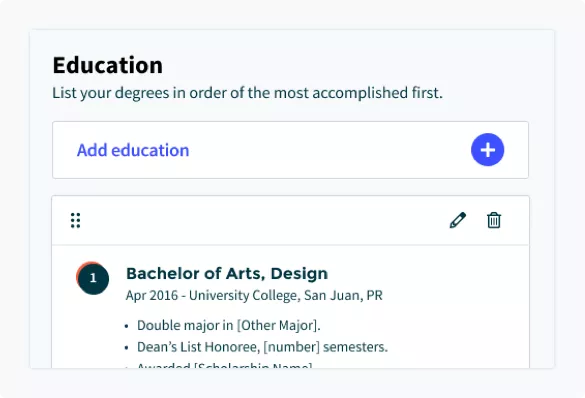Screen dimensions: 585x398
Task: Click the pencil icon to edit the Bachelor of Arts entry
Action: [x=458, y=220]
